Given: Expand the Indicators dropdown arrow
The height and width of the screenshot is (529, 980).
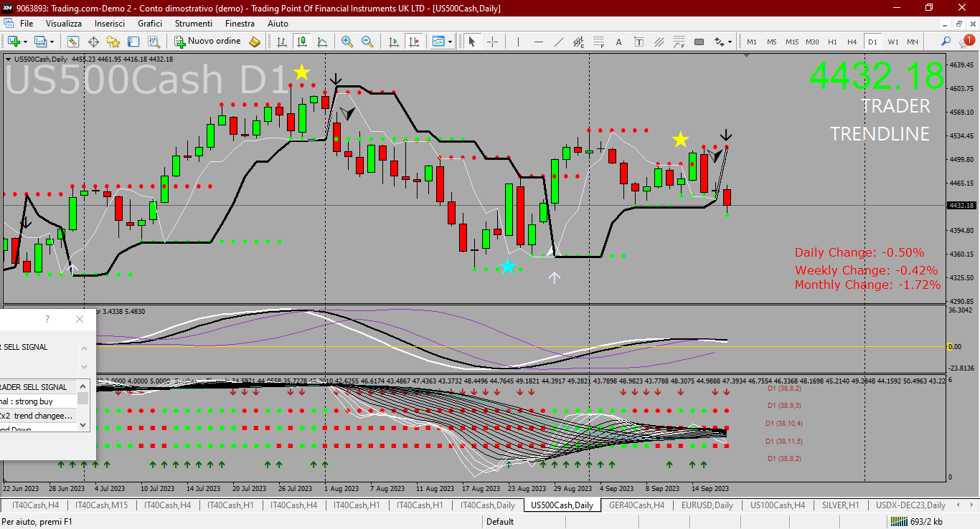Looking at the screenshot, I should pyautogui.click(x=450, y=42).
